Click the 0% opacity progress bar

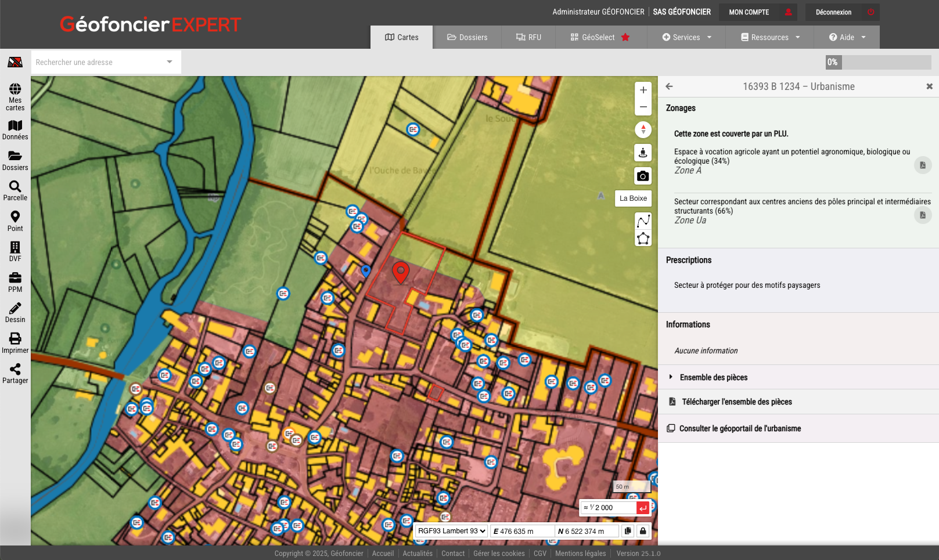point(878,62)
